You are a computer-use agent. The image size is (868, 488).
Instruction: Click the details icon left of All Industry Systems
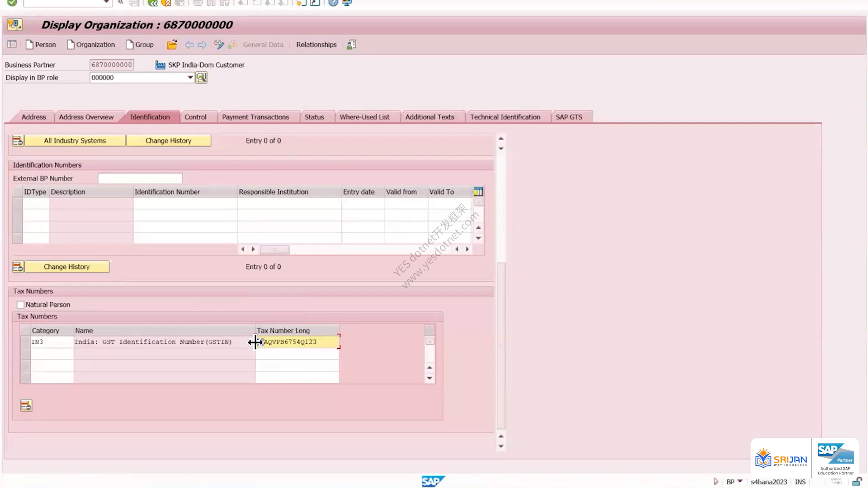[18, 141]
